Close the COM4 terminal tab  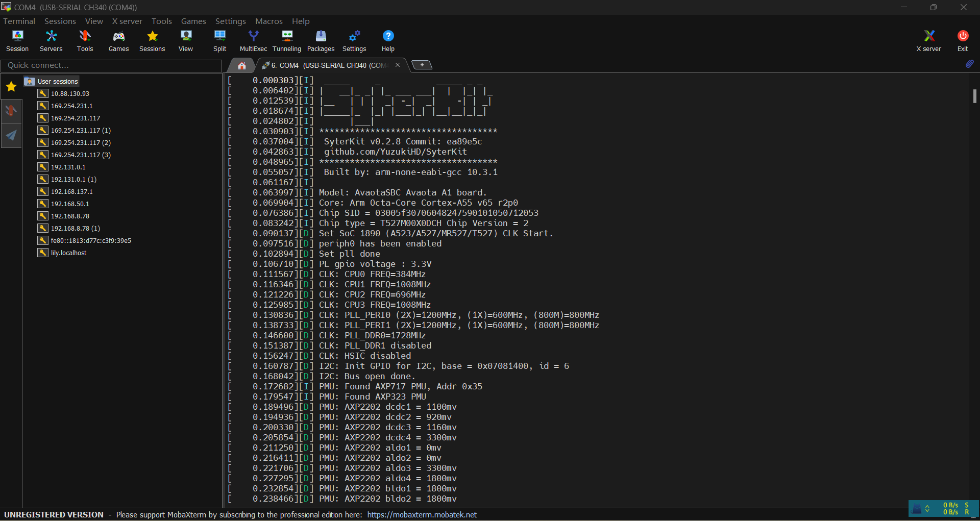click(398, 65)
